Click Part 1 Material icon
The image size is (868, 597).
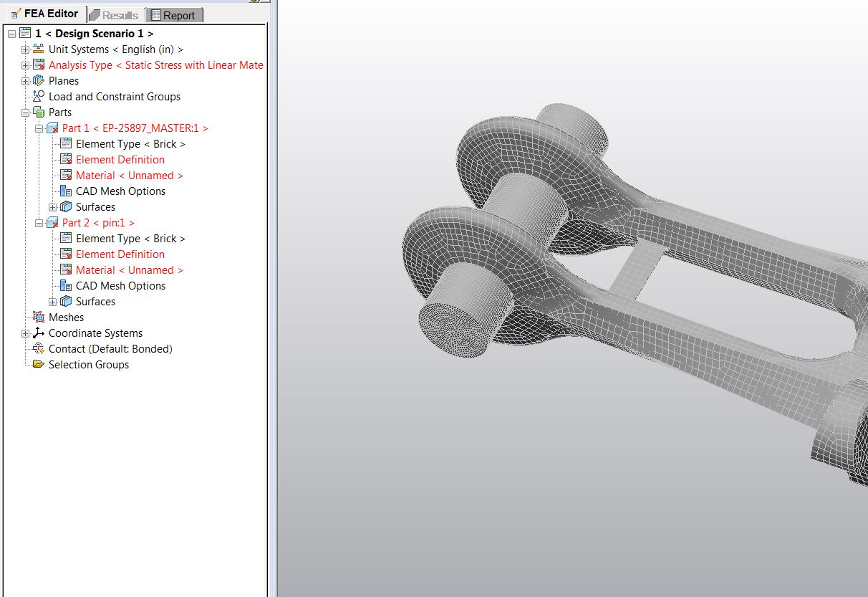(x=66, y=175)
